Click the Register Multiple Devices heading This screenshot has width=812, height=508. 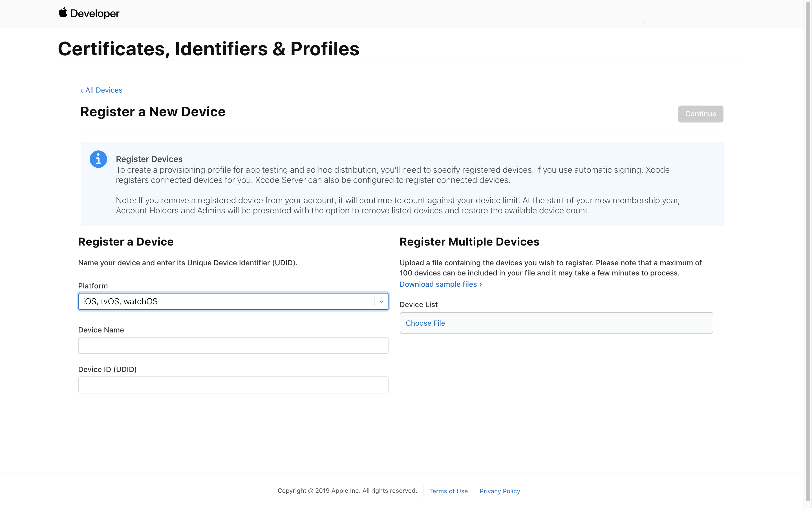point(469,242)
